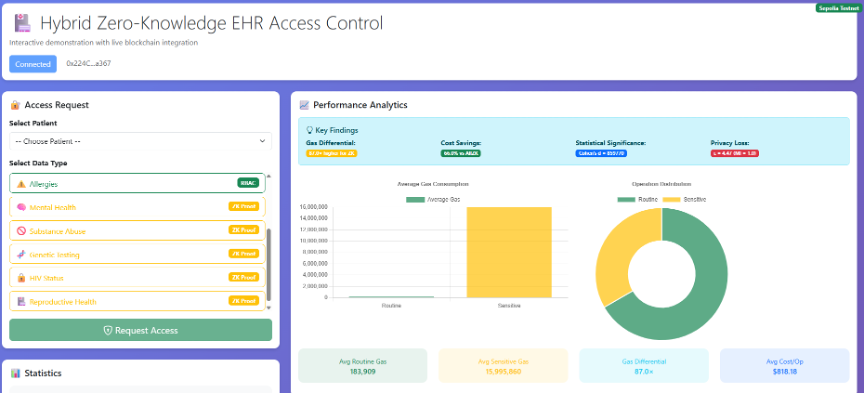
Task: Select the Allergies data type
Action: tap(137, 183)
